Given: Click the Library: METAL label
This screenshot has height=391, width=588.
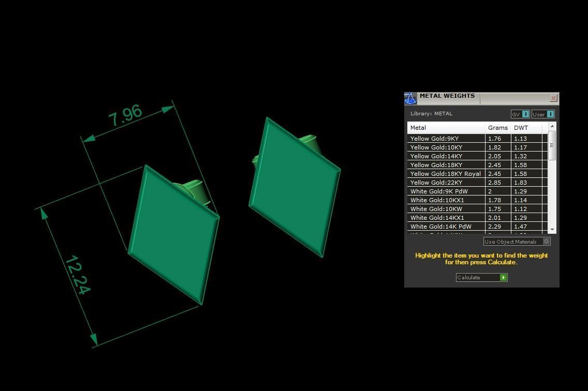Looking at the screenshot, I should 431,114.
